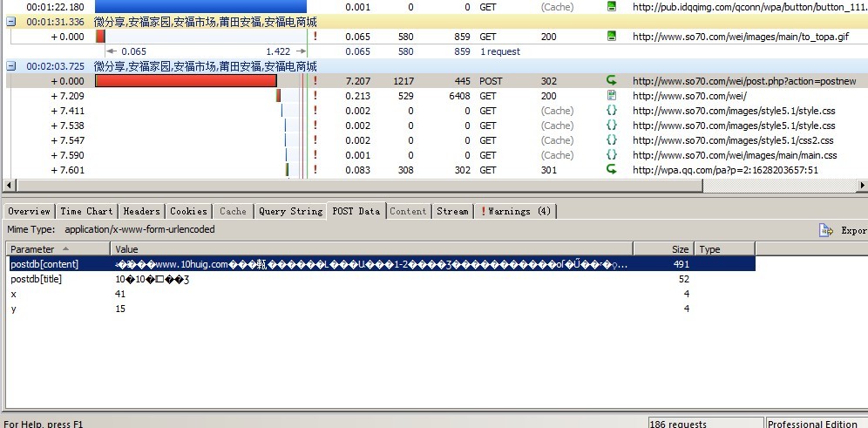Open the Warnings (4) tab
Image resolution: width=868 pixels, height=428 pixels.
pyautogui.click(x=515, y=211)
